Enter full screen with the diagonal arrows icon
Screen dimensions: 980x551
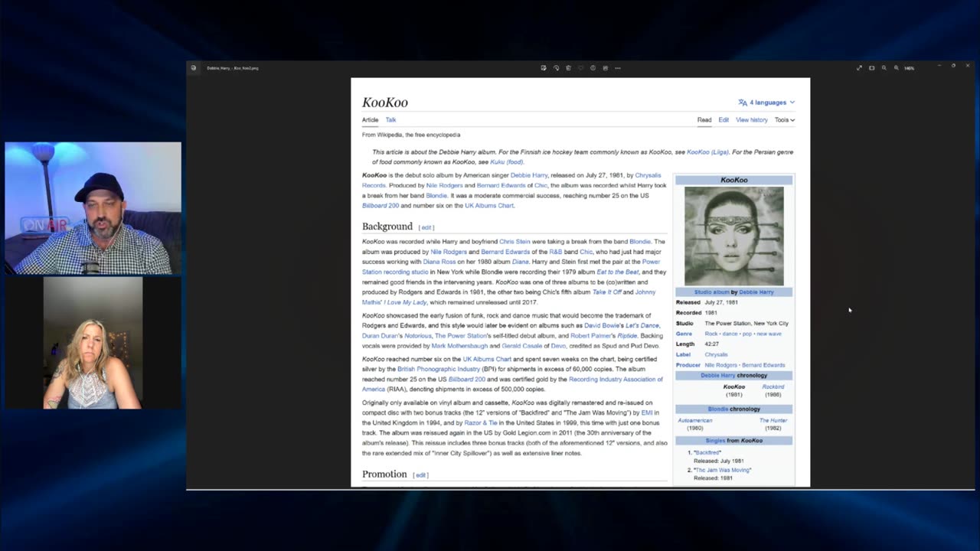[859, 68]
